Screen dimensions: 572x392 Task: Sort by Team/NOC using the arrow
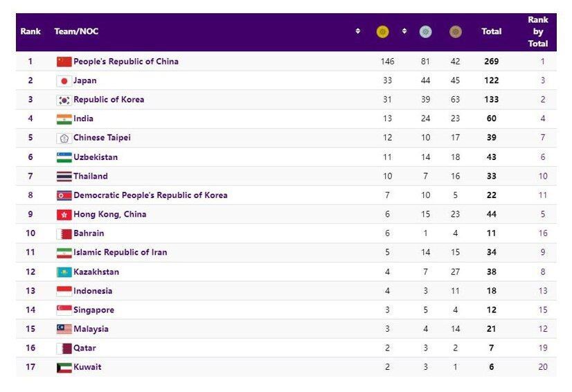pyautogui.click(x=358, y=31)
